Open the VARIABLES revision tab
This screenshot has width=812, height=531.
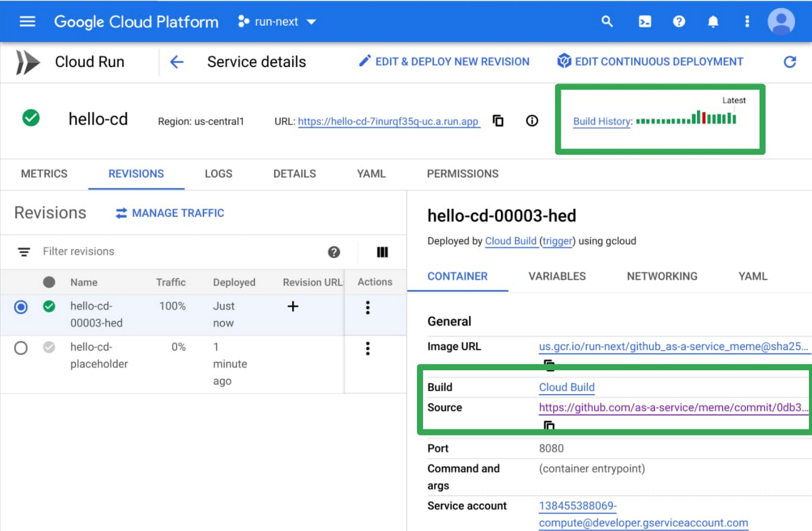pyautogui.click(x=557, y=276)
